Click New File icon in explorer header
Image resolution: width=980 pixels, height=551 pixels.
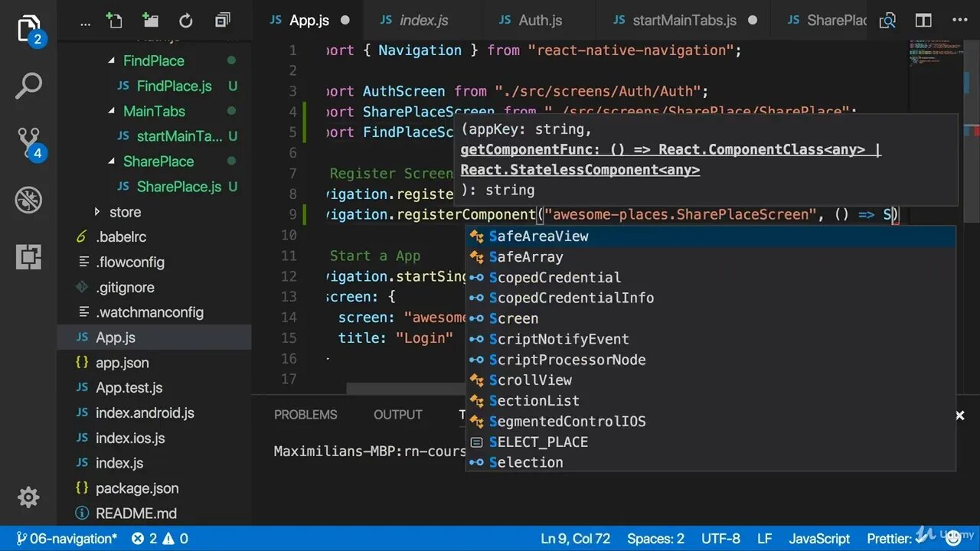click(114, 21)
